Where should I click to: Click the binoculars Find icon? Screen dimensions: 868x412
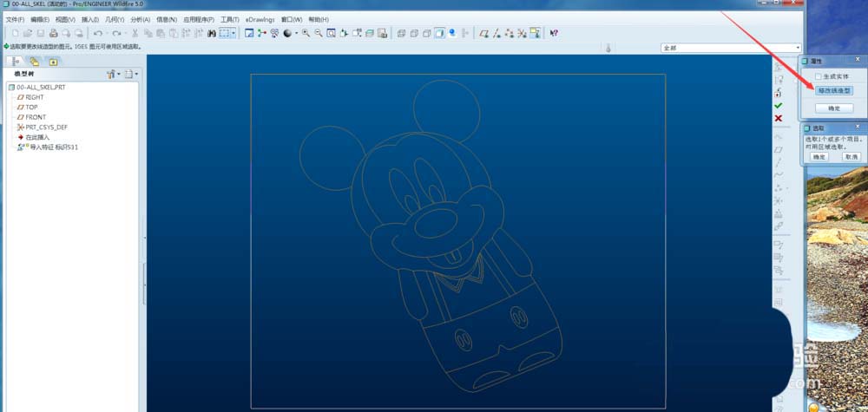click(x=212, y=33)
